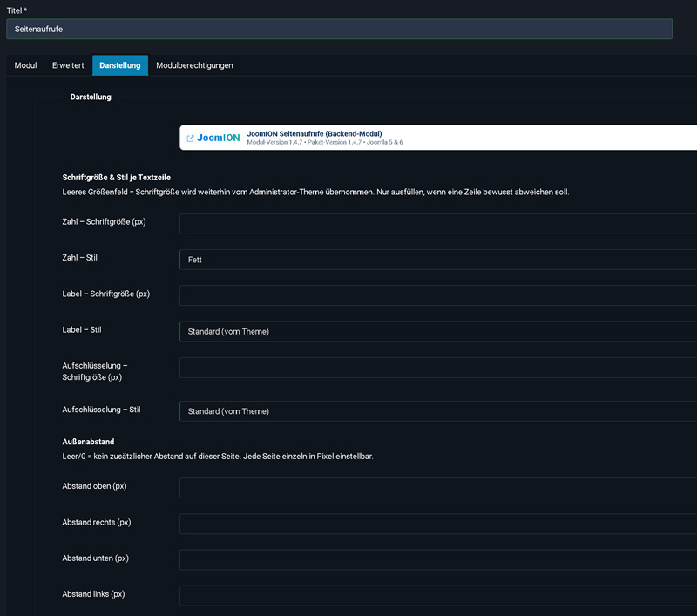This screenshot has height=616, width=697.
Task: Click the JoomION Seitenaufrufe (Backend-Modul) title text
Action: pos(315,134)
